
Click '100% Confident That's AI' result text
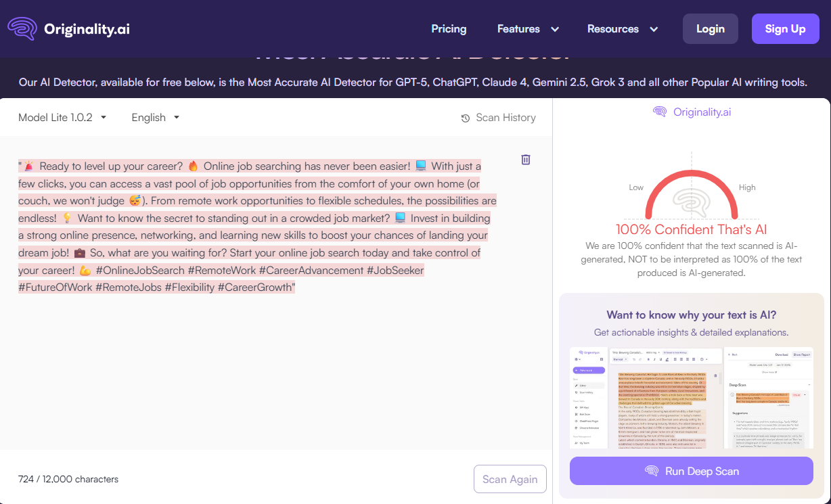pyautogui.click(x=692, y=229)
